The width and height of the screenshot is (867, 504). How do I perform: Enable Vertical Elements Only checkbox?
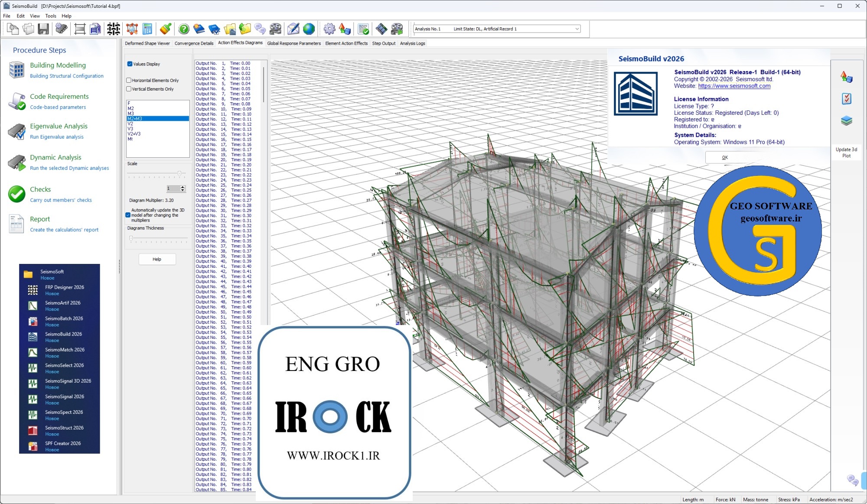pos(129,89)
